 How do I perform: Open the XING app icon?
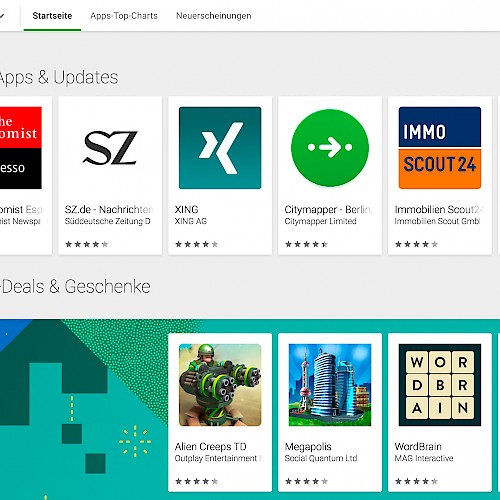pyautogui.click(x=220, y=148)
